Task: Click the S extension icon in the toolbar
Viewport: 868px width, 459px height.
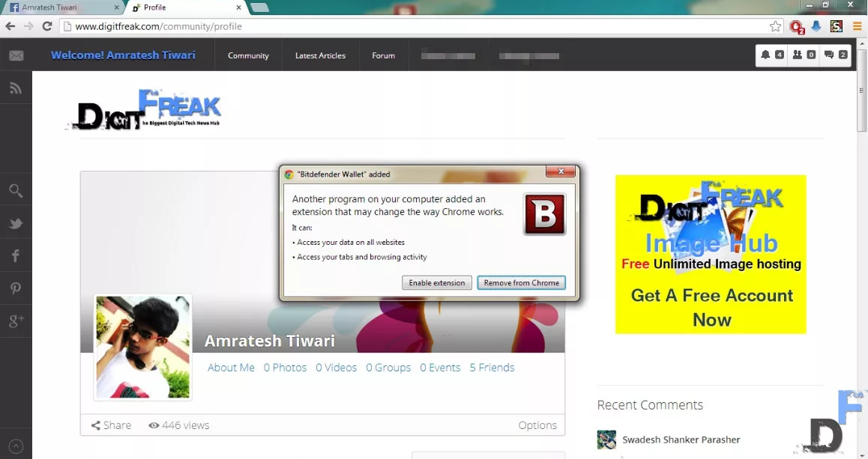Action: (837, 26)
